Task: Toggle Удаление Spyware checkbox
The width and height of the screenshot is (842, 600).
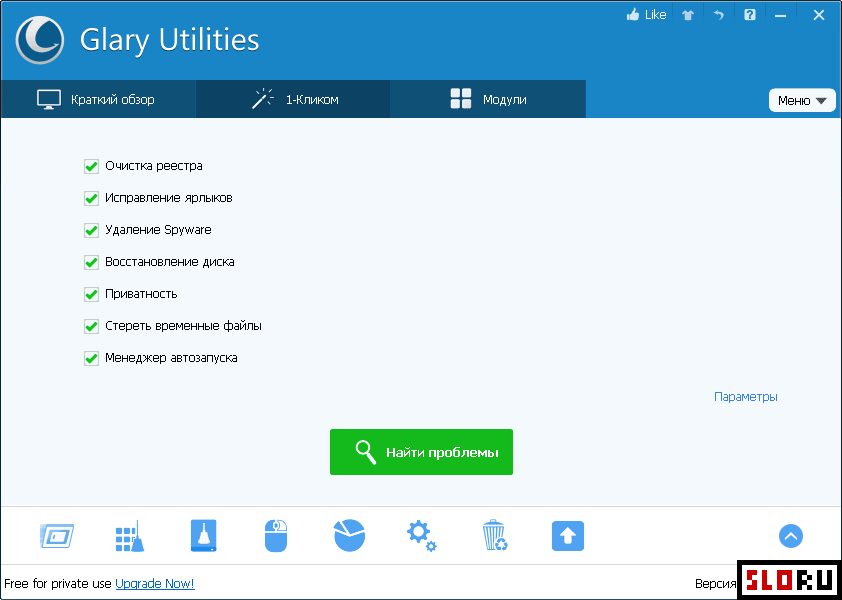Action: point(91,230)
